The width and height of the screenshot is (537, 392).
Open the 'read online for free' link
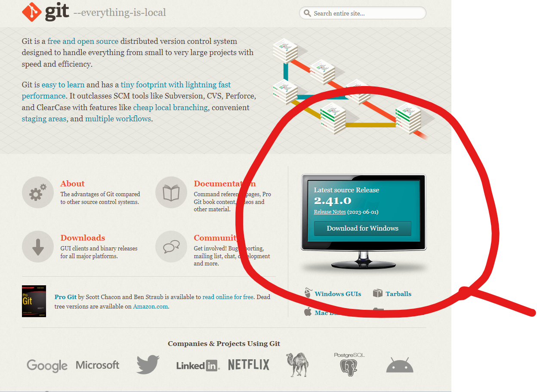click(228, 297)
